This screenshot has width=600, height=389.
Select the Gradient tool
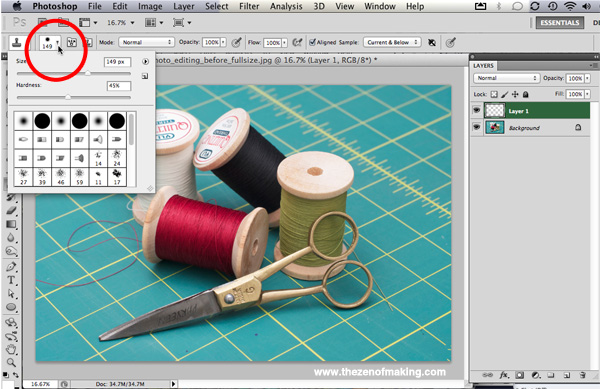[11, 224]
